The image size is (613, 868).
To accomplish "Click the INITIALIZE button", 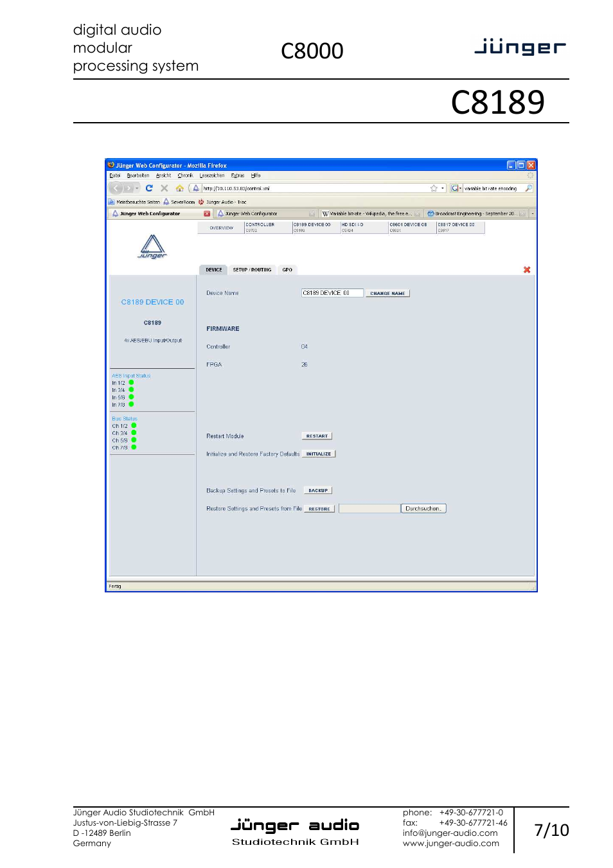I will tap(319, 454).
